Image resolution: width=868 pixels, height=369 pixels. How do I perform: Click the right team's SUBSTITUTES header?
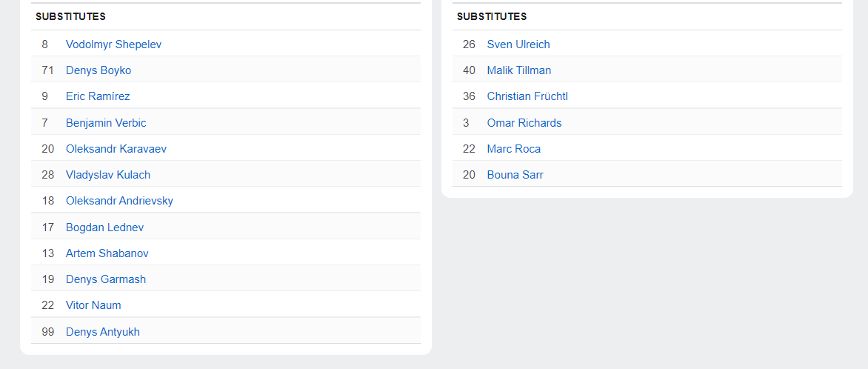pos(492,16)
